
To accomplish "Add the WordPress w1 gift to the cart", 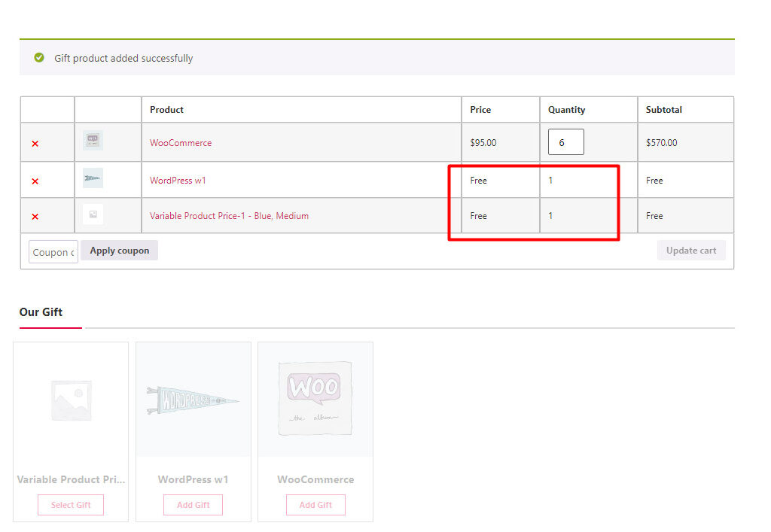I will [x=193, y=504].
